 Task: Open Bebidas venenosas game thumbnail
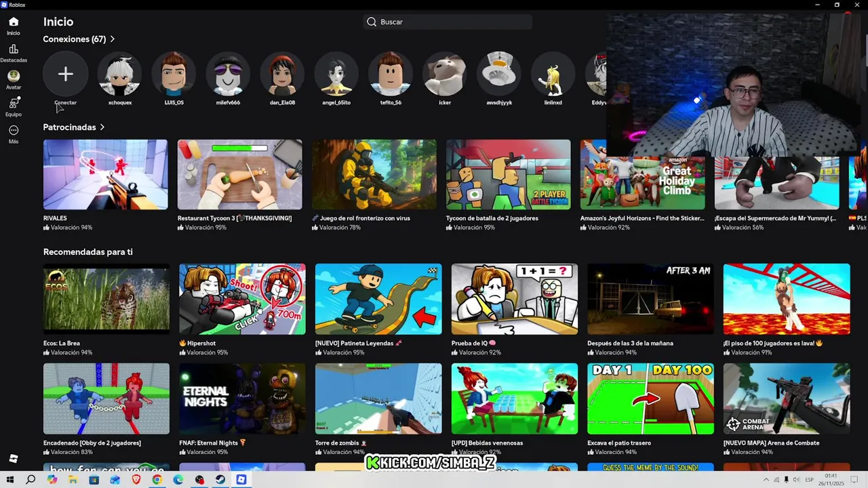pyautogui.click(x=515, y=399)
